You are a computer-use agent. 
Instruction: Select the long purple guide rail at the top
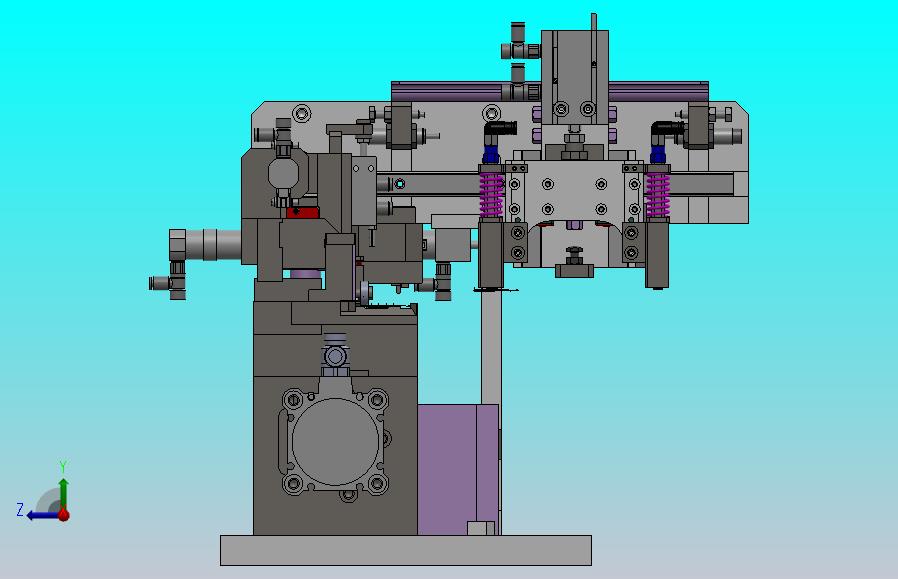[550, 92]
